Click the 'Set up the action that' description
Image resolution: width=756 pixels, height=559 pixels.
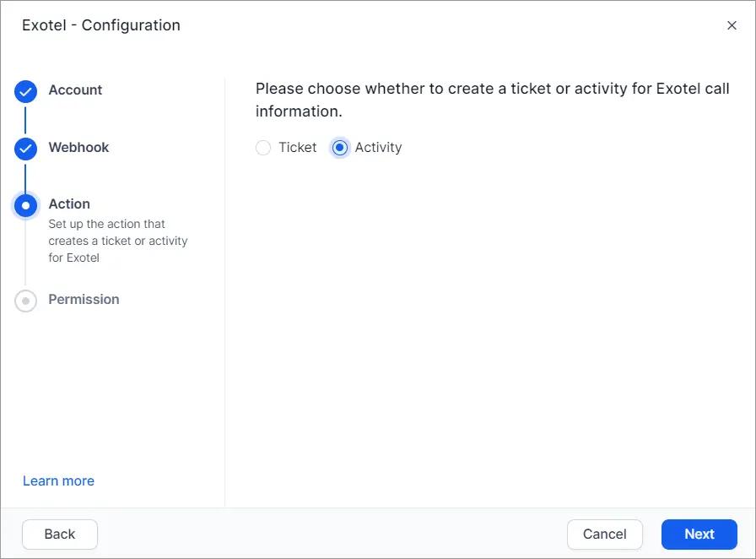(x=118, y=241)
